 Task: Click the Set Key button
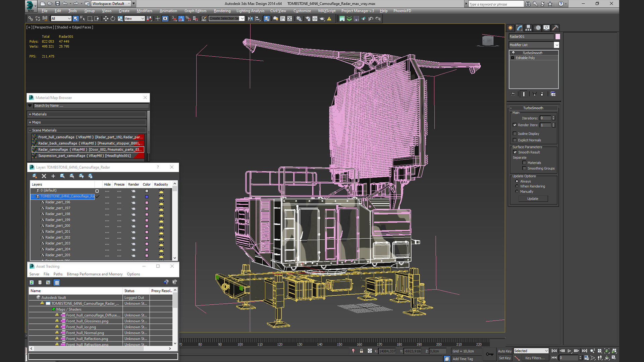pyautogui.click(x=504, y=358)
